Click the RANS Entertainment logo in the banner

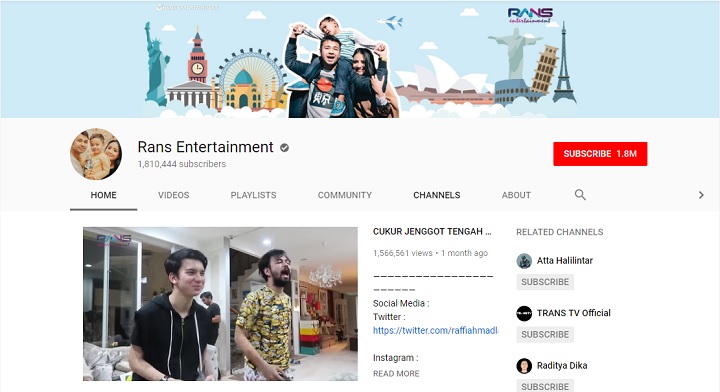point(530,15)
